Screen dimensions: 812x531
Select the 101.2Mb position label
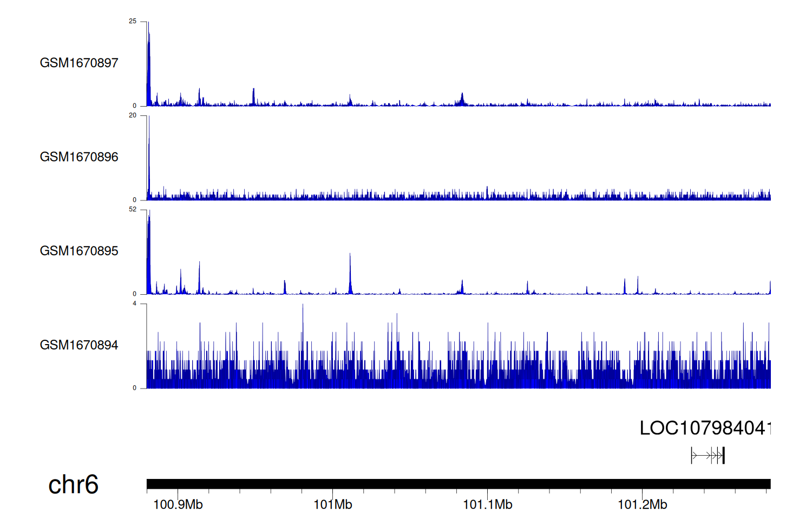pyautogui.click(x=643, y=505)
